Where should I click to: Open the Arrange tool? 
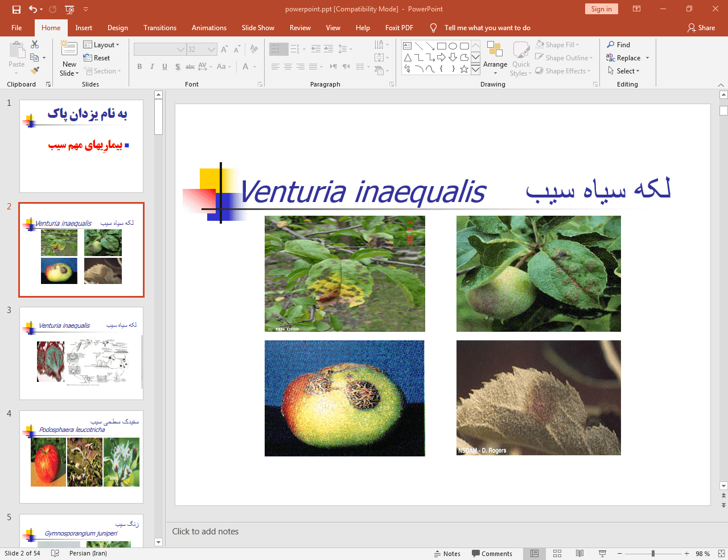[x=495, y=57]
